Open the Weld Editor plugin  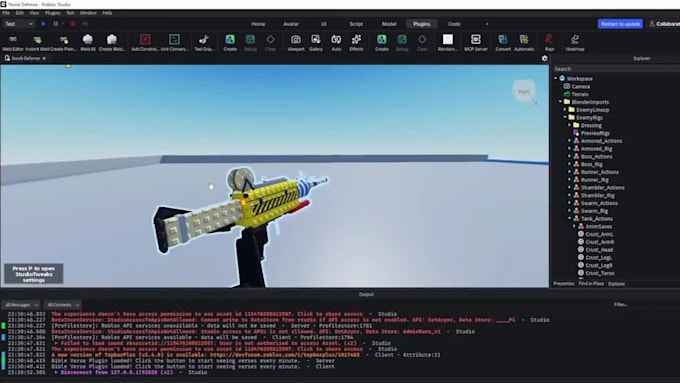pyautogui.click(x=13, y=43)
